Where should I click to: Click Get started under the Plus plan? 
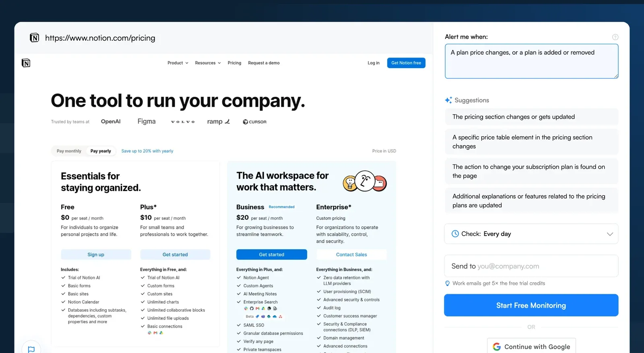click(175, 254)
